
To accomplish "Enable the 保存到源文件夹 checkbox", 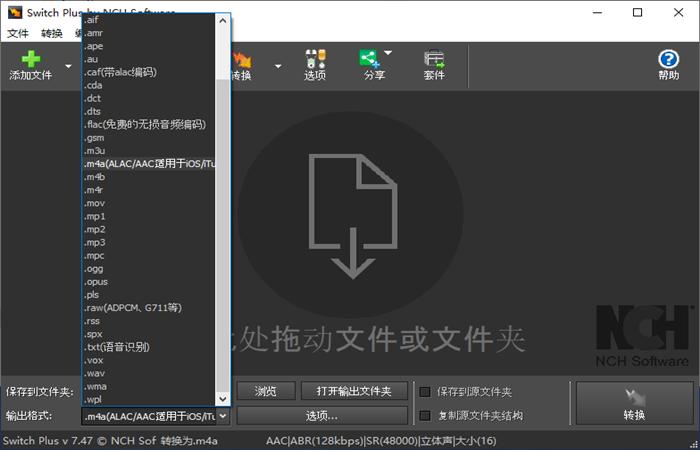I will pos(425,391).
